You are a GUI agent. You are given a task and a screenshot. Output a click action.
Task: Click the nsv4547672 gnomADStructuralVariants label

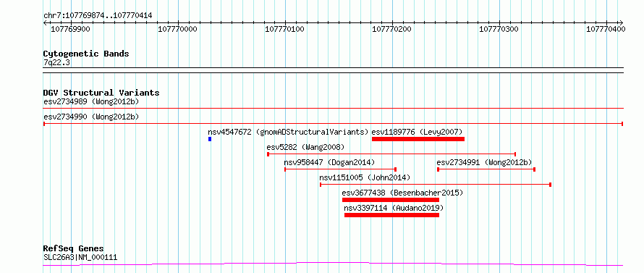(288, 132)
